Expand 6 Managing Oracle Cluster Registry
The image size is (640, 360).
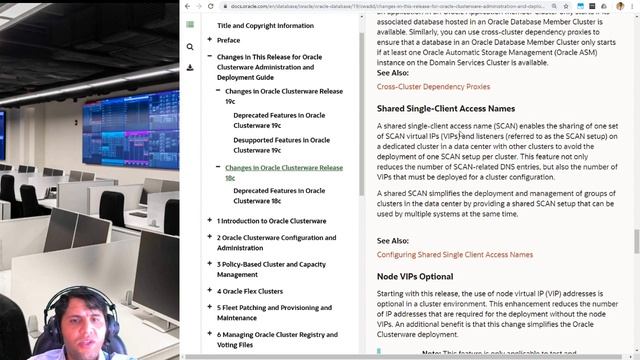pyautogui.click(x=209, y=334)
